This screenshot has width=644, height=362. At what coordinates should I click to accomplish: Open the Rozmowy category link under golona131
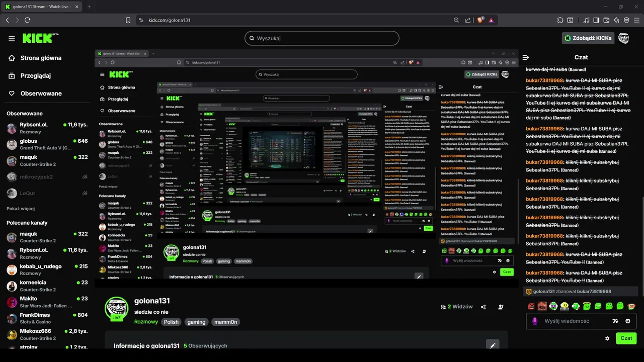click(146, 322)
